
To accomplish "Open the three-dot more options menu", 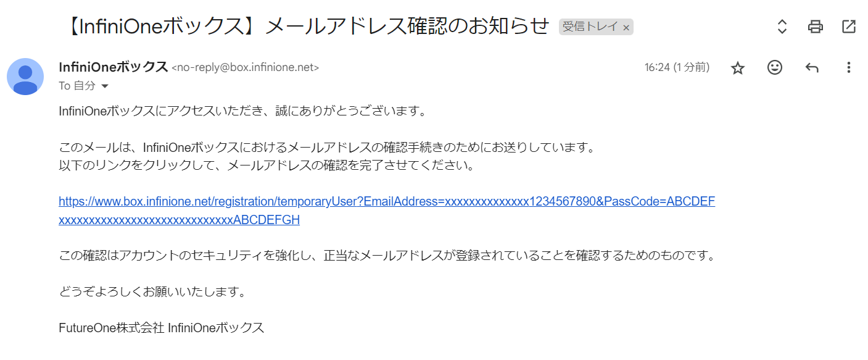I will [x=849, y=68].
